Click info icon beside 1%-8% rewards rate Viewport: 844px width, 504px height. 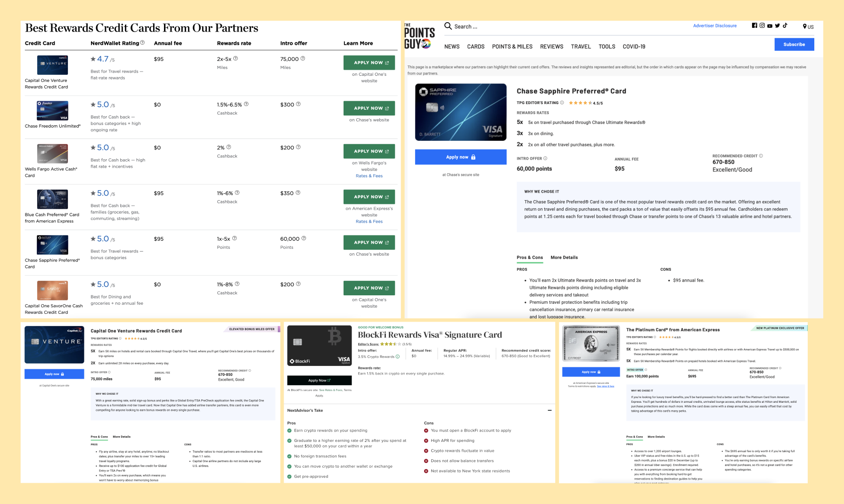[237, 284]
